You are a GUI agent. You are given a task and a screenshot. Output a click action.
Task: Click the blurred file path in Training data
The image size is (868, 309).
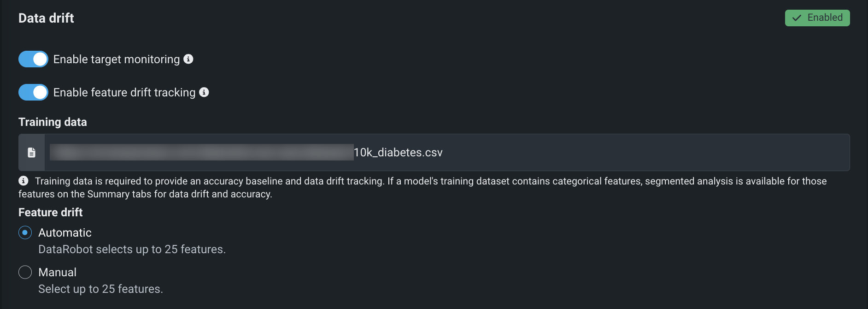pyautogui.click(x=201, y=153)
